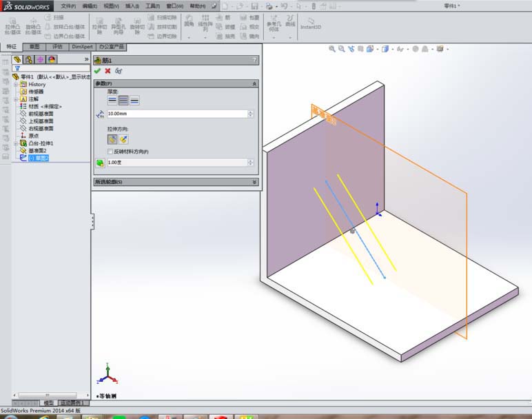Click the Previous View icon

tap(351, 49)
